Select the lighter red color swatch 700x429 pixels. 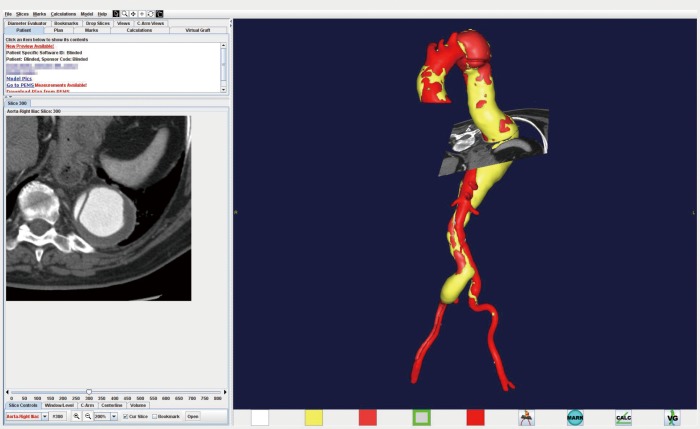coord(368,418)
